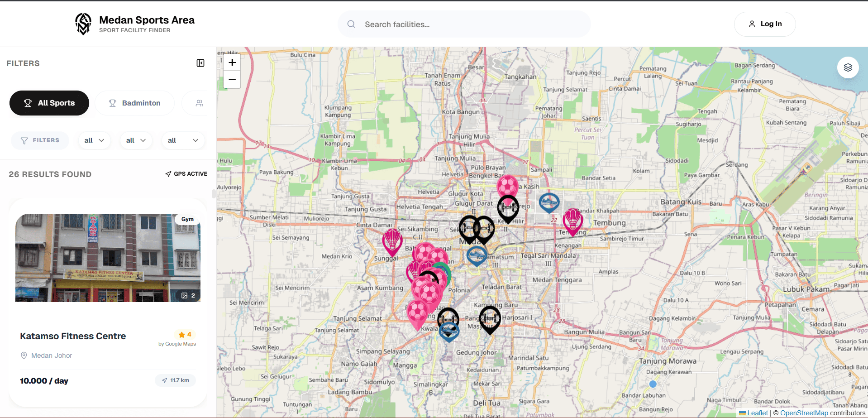
Task: Collapse the Filters sidebar panel icon
Action: click(200, 63)
